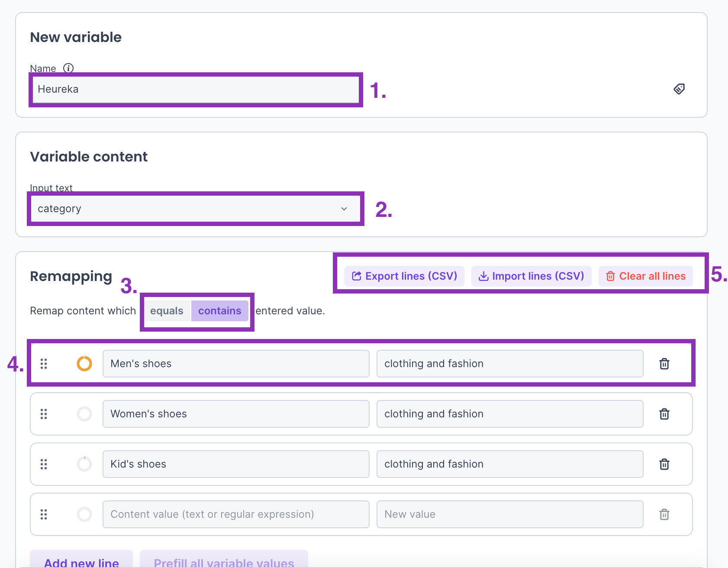This screenshot has height=568, width=728.
Task: Export lines as CSV
Action: [x=404, y=276]
